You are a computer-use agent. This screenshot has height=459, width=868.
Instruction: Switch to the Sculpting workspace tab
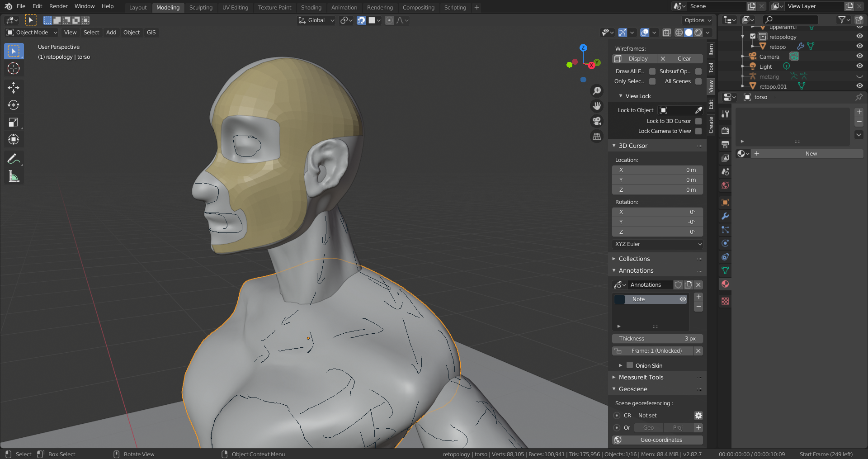coord(201,7)
